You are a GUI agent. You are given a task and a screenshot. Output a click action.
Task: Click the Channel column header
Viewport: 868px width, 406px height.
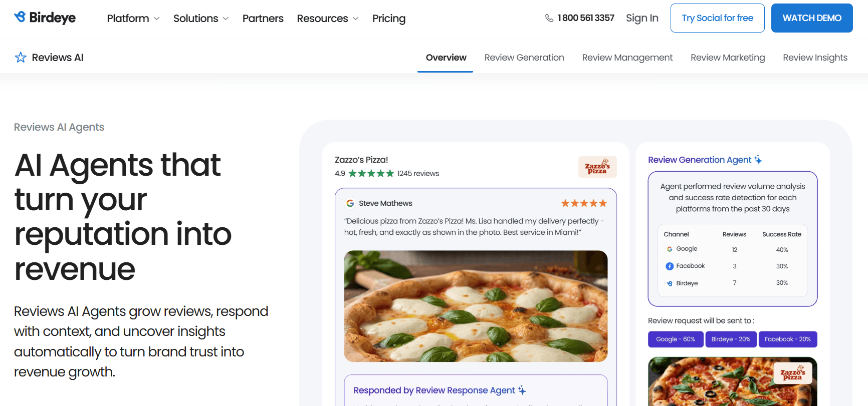676,234
